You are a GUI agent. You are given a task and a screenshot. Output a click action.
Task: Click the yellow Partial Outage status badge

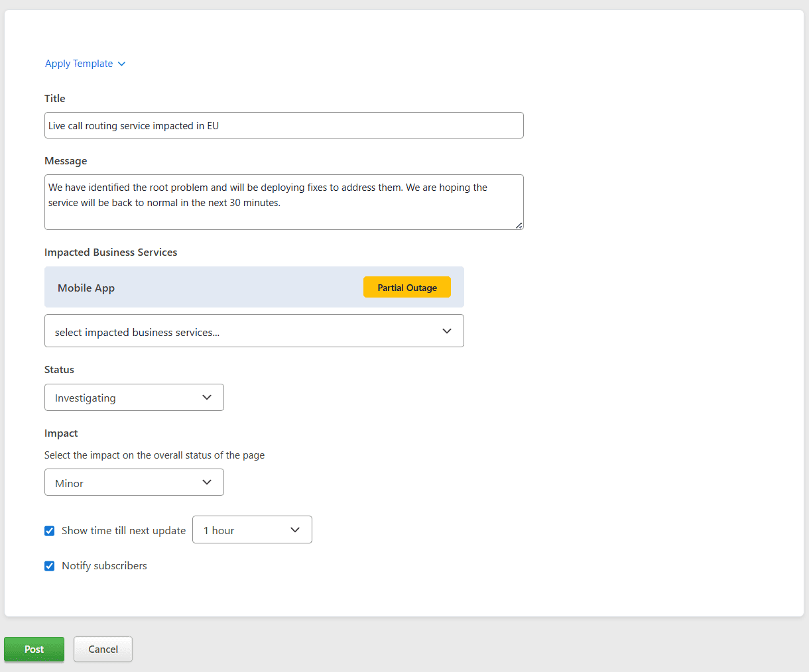point(407,288)
